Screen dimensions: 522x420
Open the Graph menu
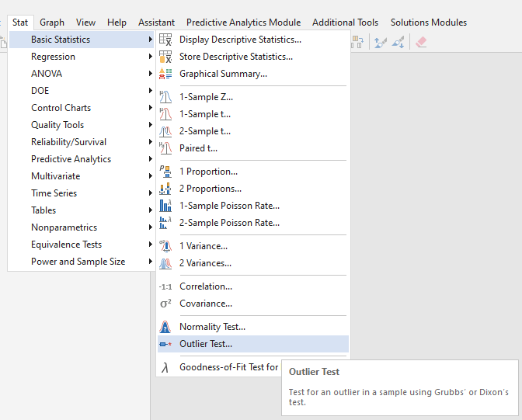point(52,23)
